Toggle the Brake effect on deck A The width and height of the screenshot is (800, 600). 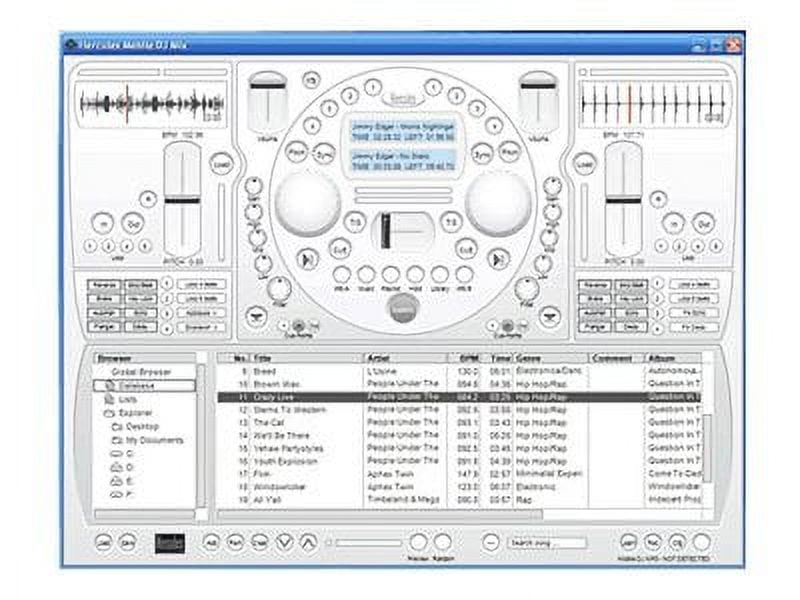click(x=104, y=298)
